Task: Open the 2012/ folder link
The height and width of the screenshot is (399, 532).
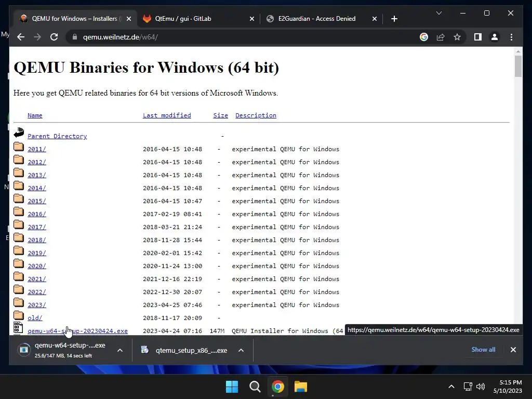Action: tap(37, 162)
